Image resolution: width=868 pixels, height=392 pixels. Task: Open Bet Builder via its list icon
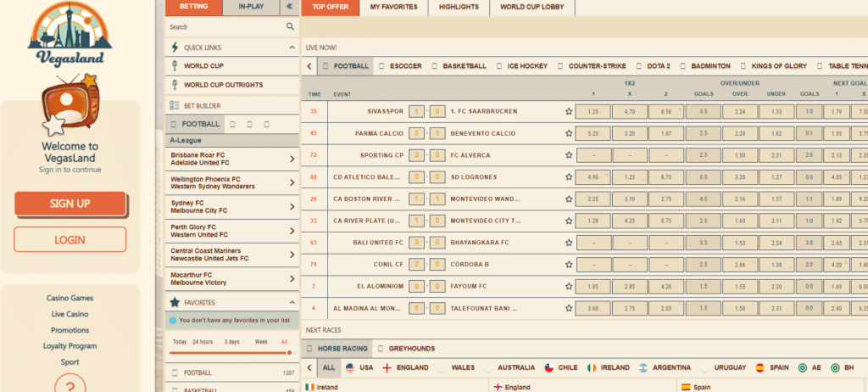click(x=175, y=105)
